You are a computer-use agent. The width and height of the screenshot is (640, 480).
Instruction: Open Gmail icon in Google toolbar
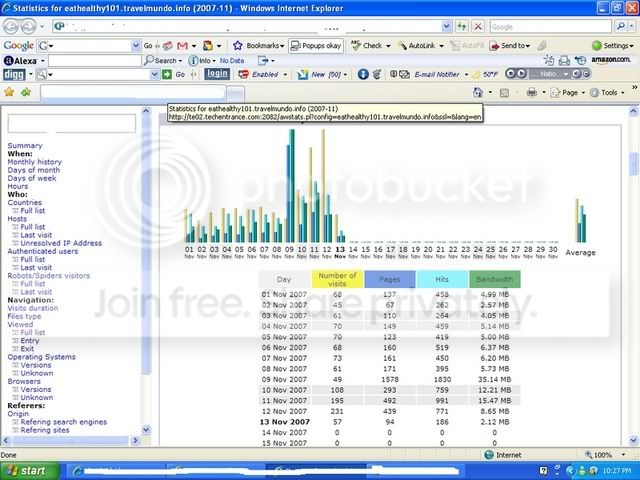(x=182, y=46)
